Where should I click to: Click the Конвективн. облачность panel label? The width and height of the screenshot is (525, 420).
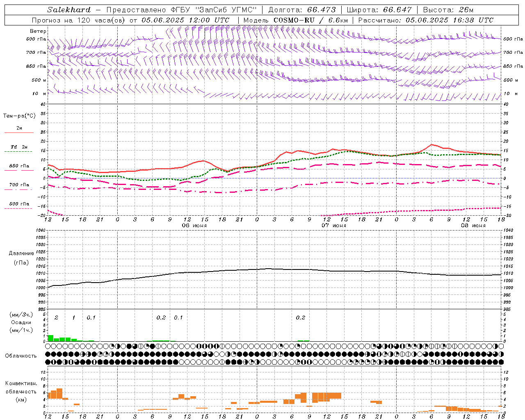[x=21, y=388]
